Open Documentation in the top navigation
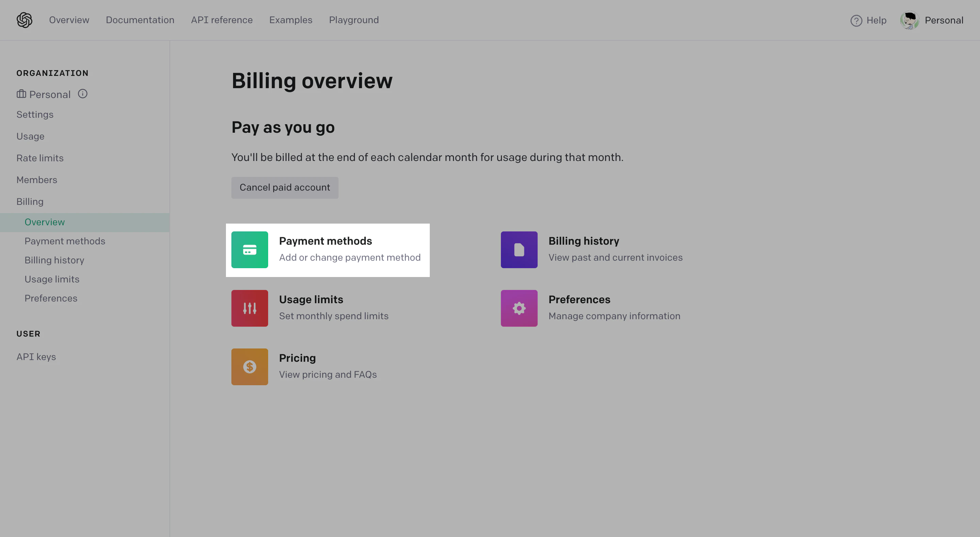The height and width of the screenshot is (537, 980). 140,20
